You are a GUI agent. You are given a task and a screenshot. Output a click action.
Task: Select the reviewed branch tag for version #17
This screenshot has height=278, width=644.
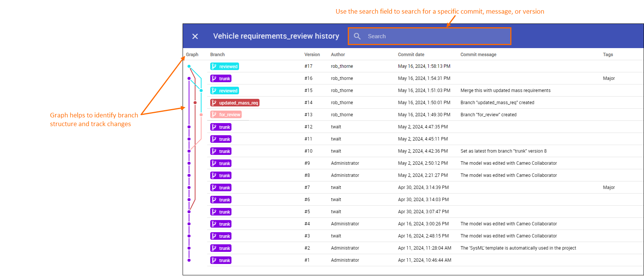pyautogui.click(x=225, y=67)
